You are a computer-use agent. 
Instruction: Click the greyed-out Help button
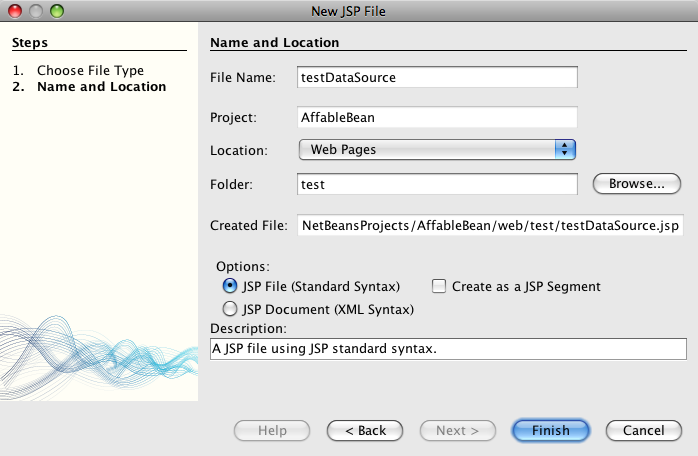coord(272,430)
